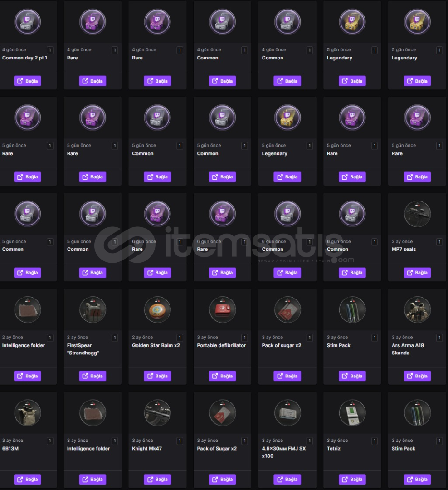Click Bağla button for Tetriz

tap(352, 480)
